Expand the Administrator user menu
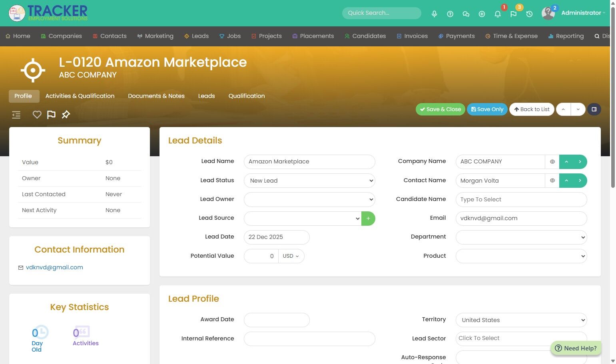The height and width of the screenshot is (364, 616). tap(583, 13)
